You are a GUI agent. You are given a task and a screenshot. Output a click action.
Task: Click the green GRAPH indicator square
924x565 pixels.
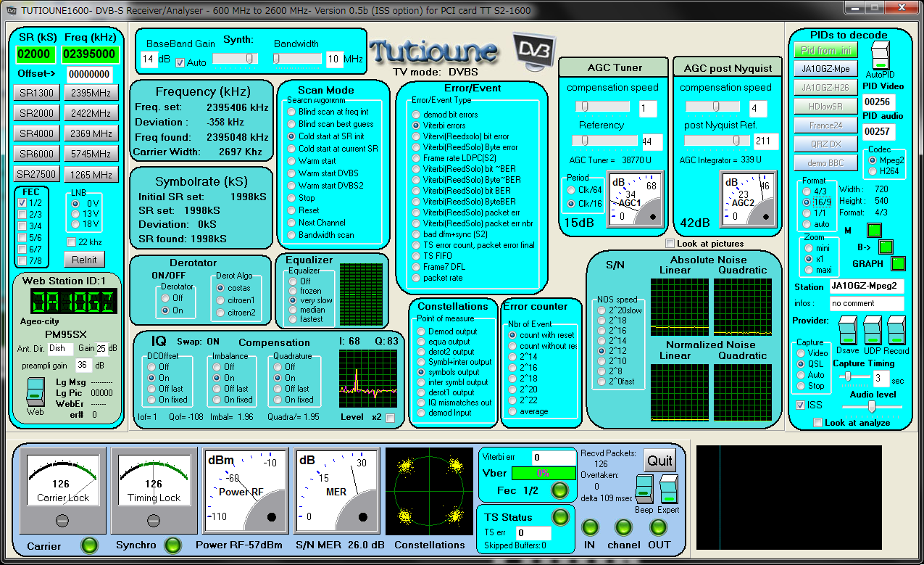899,263
